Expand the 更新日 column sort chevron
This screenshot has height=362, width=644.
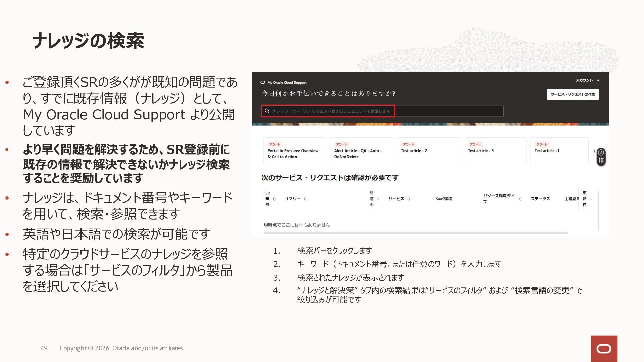coord(591,199)
